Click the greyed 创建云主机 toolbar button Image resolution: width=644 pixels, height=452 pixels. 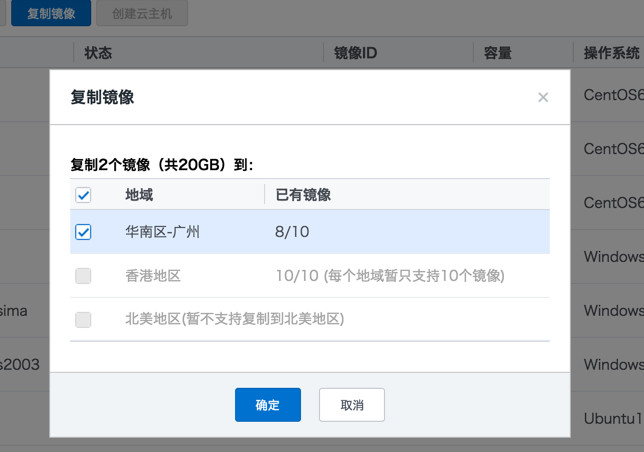pos(141,14)
